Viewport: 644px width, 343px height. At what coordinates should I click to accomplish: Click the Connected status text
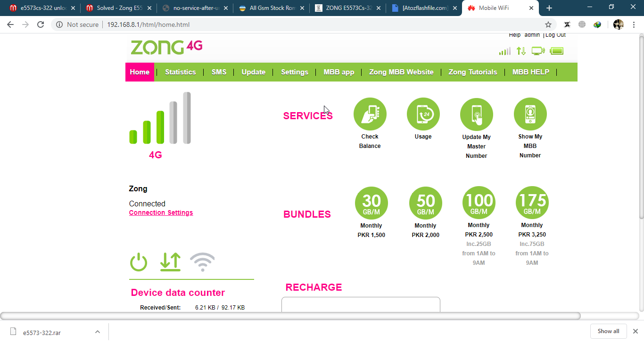[147, 204]
